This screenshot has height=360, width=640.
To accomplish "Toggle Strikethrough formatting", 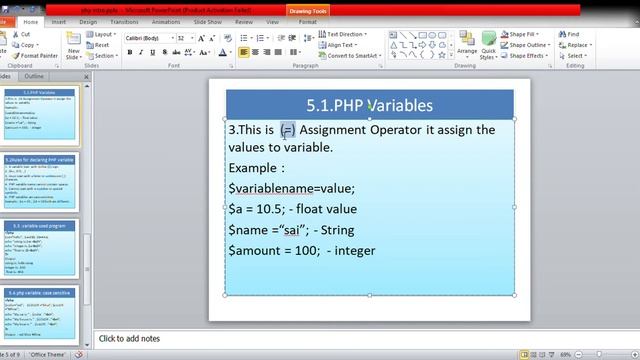I will [176, 52].
